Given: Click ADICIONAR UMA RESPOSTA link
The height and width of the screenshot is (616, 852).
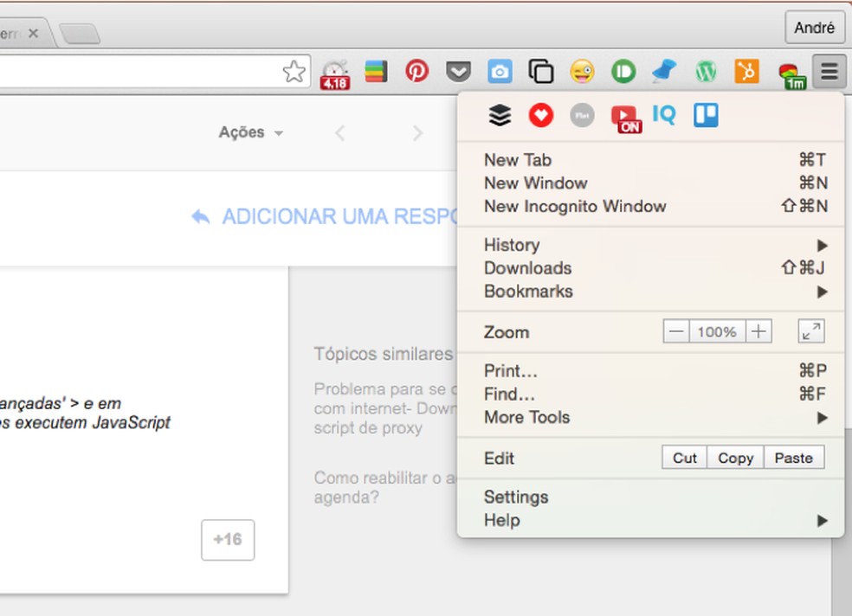Looking at the screenshot, I should (340, 216).
